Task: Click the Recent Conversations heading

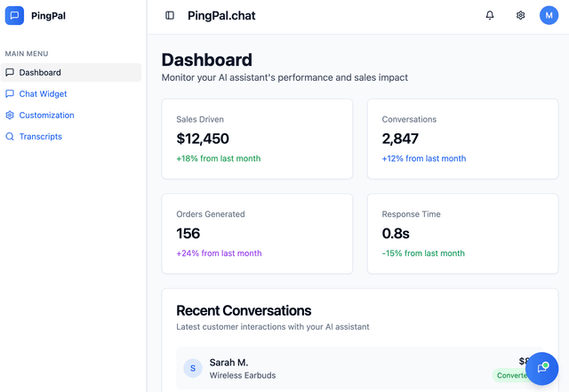Action: pyautogui.click(x=244, y=311)
